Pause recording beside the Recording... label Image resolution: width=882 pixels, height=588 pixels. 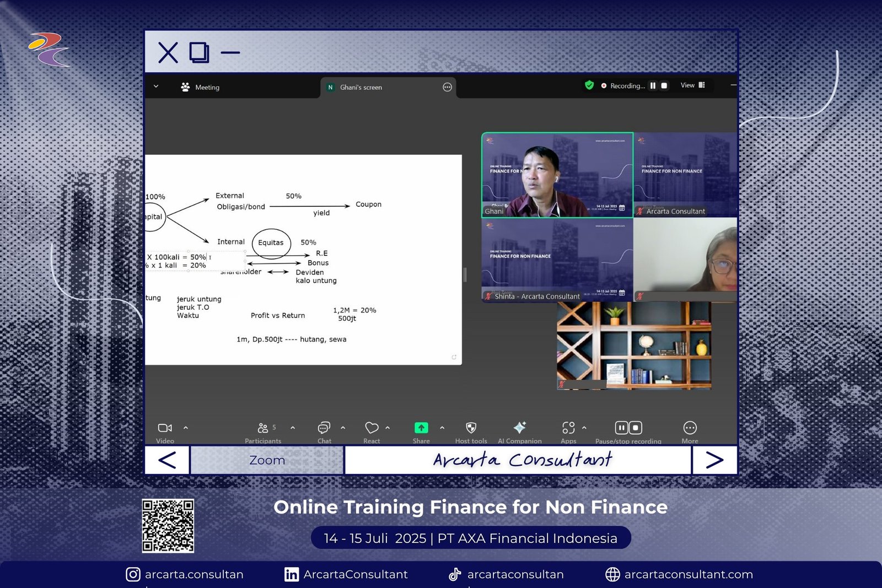tap(653, 86)
